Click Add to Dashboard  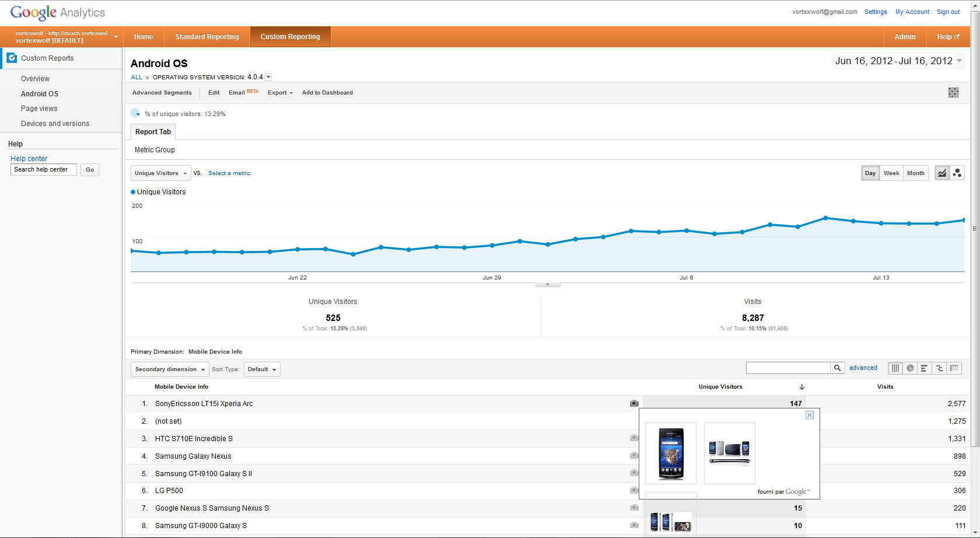(327, 92)
